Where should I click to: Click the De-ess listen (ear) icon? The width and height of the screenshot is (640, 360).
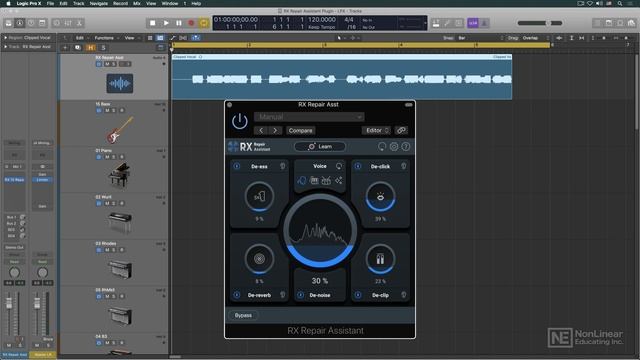282,166
